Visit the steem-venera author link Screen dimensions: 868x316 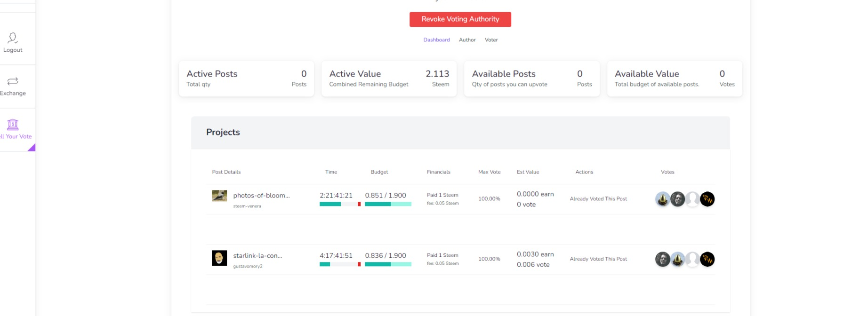pyautogui.click(x=247, y=206)
